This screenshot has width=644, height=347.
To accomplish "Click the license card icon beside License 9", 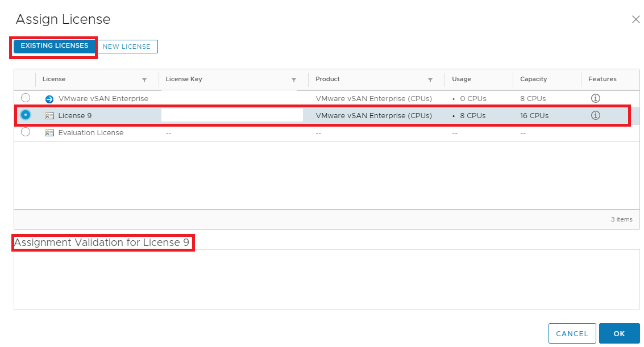I will (x=49, y=116).
